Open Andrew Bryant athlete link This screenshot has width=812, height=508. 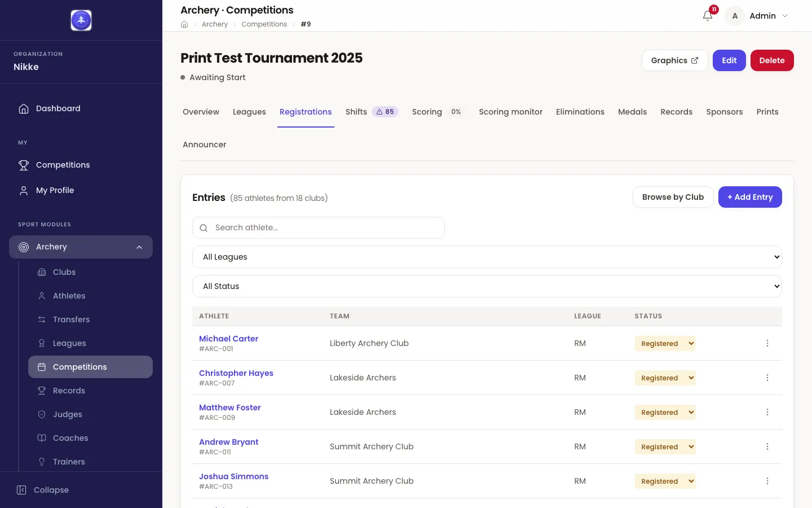[x=228, y=442]
